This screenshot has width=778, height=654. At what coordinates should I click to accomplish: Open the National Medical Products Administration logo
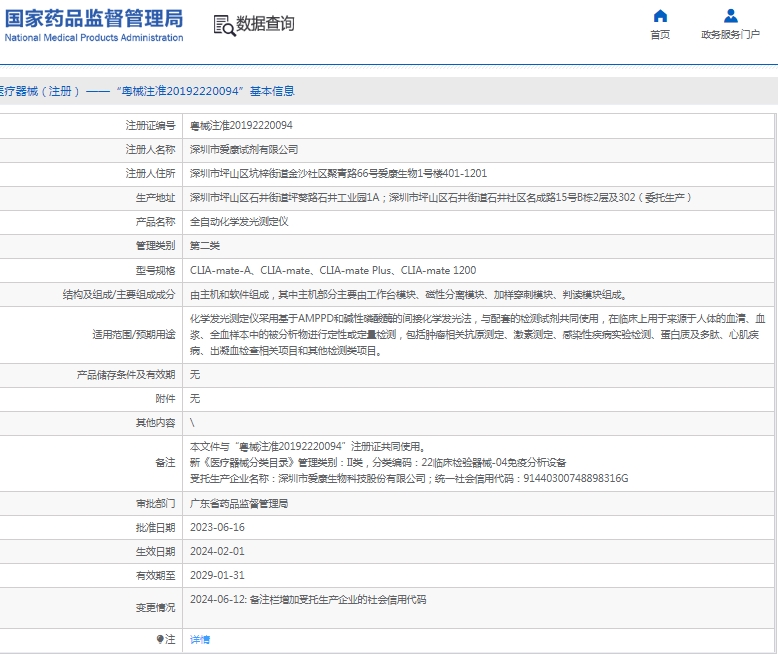(94, 25)
